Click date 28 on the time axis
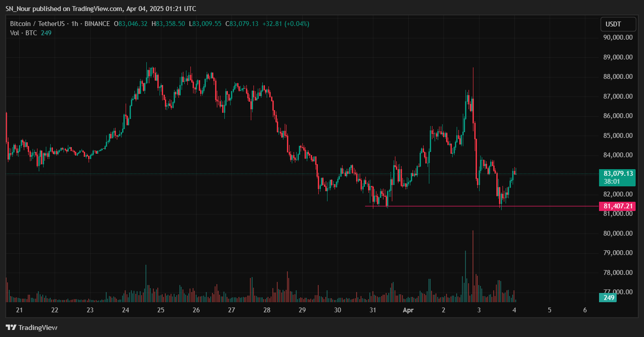644x337 pixels. (x=267, y=310)
